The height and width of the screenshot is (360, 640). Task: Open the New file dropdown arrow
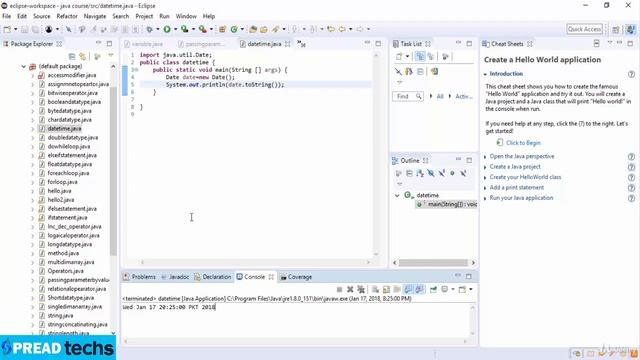click(x=16, y=29)
